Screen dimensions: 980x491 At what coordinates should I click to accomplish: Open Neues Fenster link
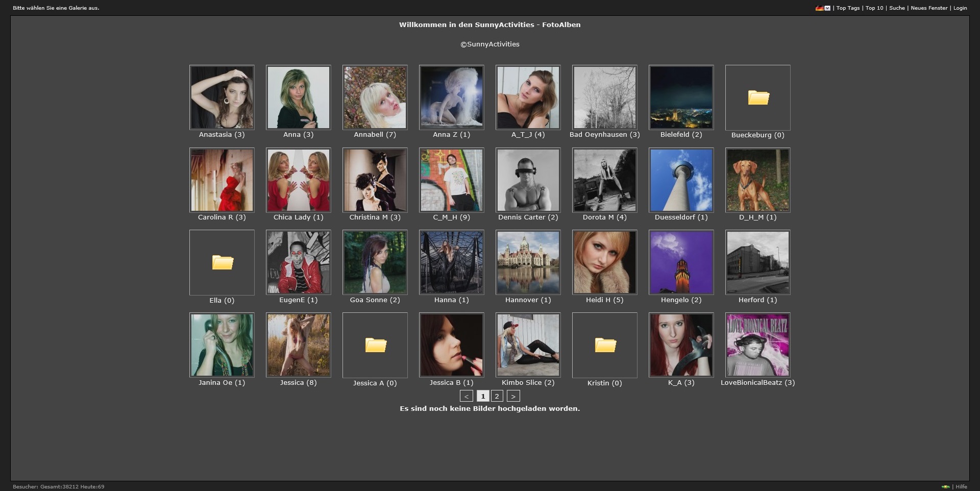pos(929,8)
